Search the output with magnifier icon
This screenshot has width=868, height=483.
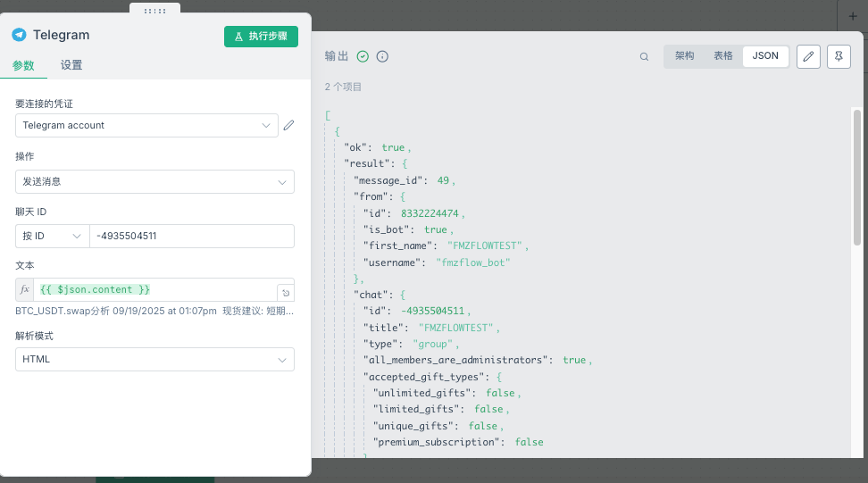coord(644,56)
